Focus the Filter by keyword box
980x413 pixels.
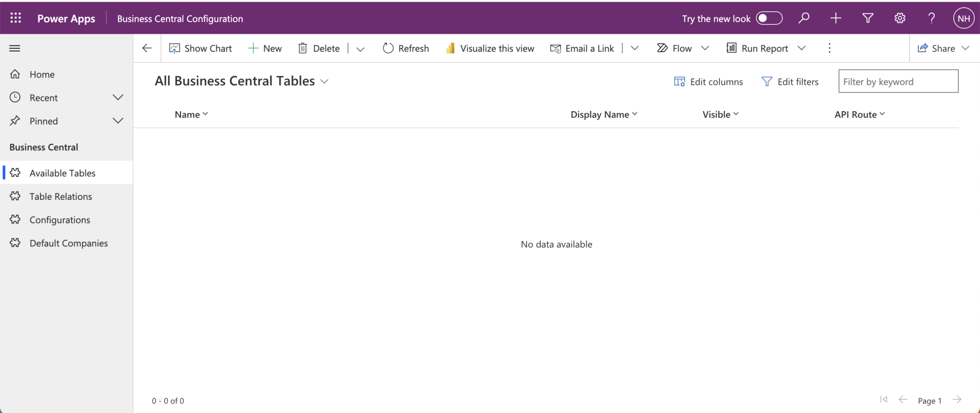898,81
